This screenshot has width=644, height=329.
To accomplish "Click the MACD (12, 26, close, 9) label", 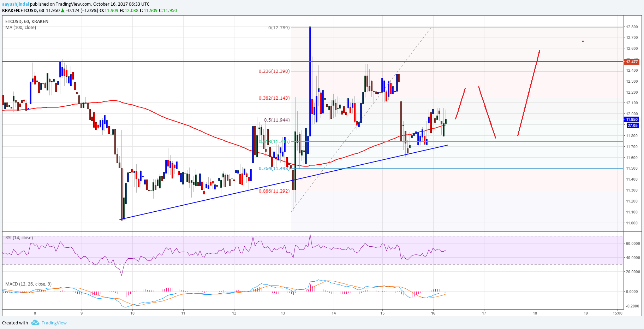I will tap(28, 284).
